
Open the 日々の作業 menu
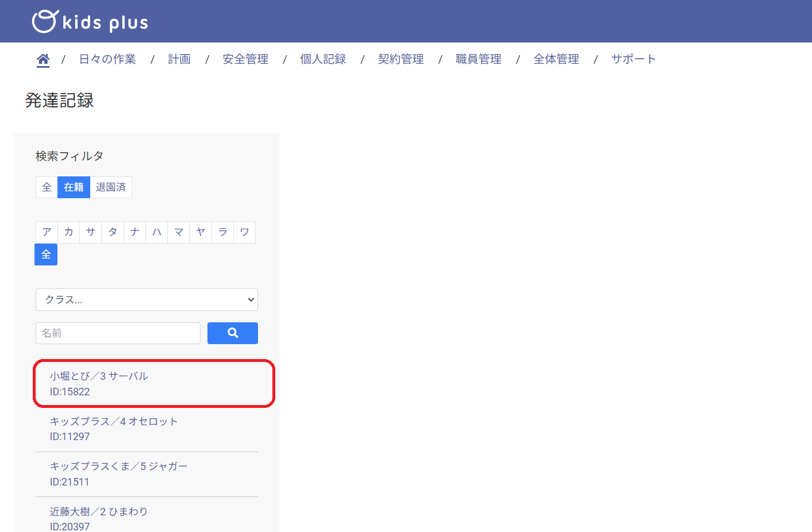107,59
